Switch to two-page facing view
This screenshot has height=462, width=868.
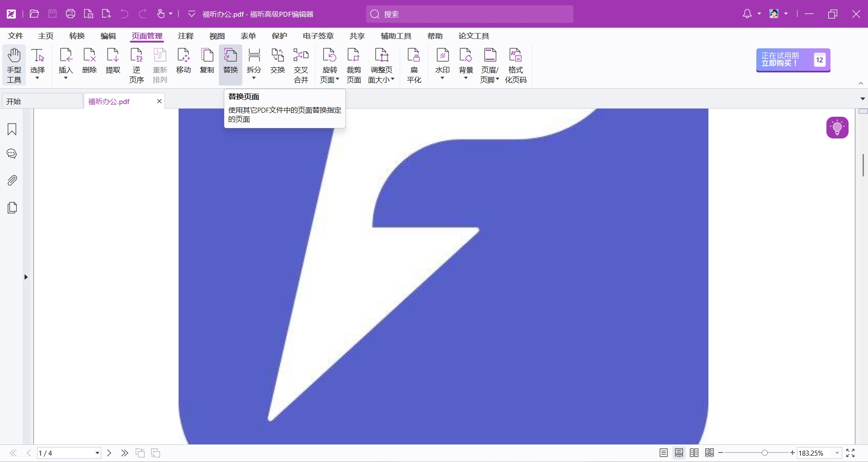[694, 453]
